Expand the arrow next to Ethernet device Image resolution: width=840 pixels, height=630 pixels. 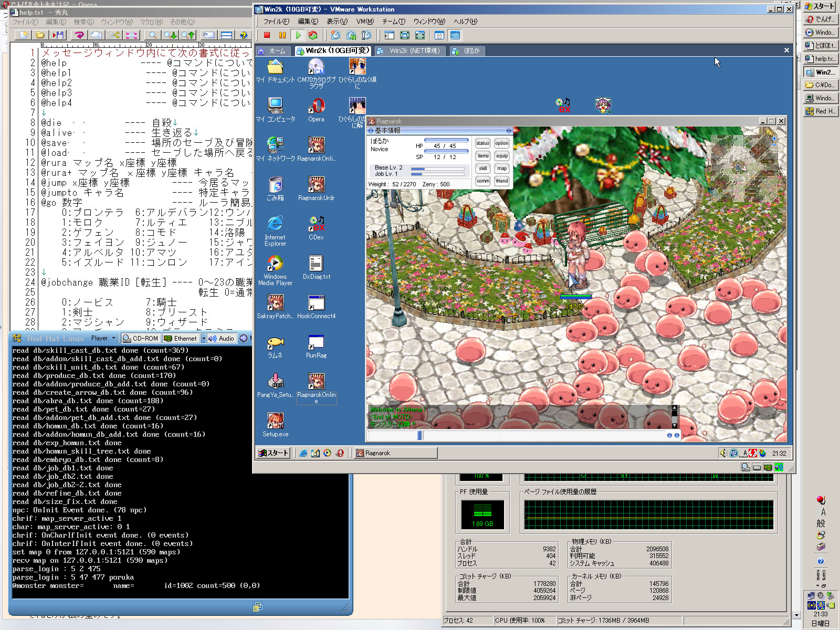pos(204,339)
